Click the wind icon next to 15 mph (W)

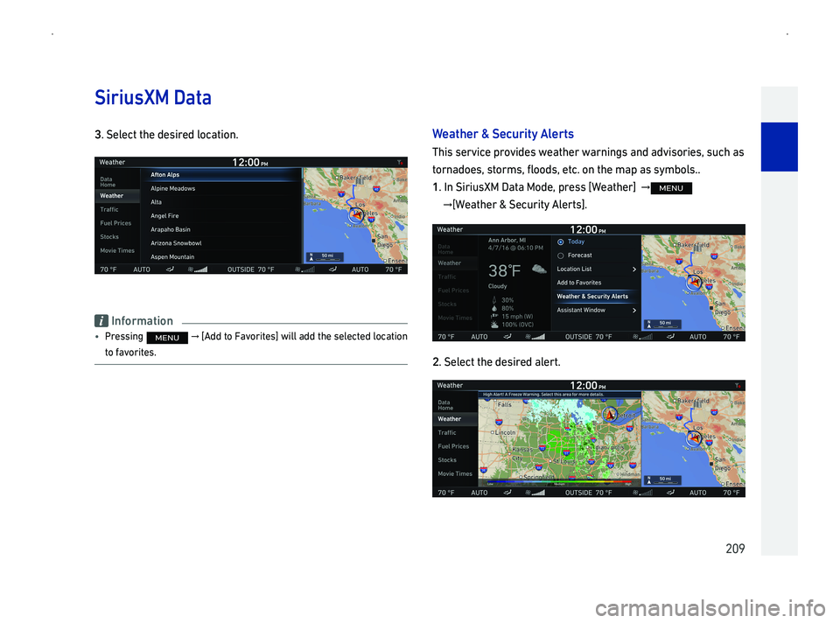tap(494, 317)
